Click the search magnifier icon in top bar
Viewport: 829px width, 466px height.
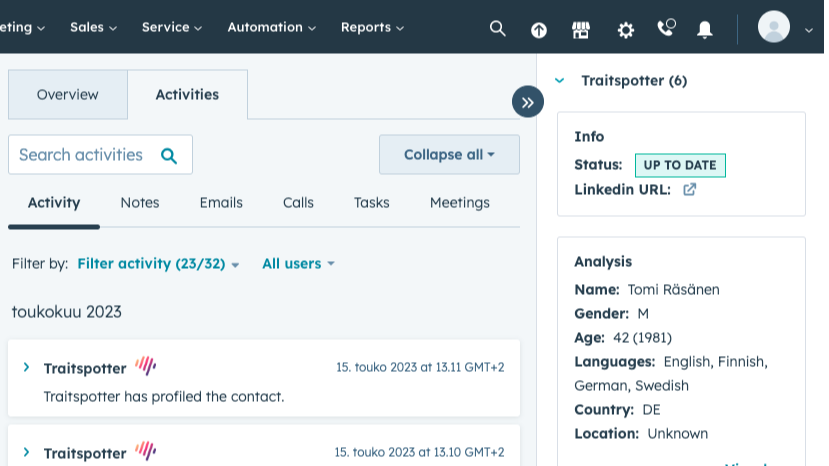point(497,28)
